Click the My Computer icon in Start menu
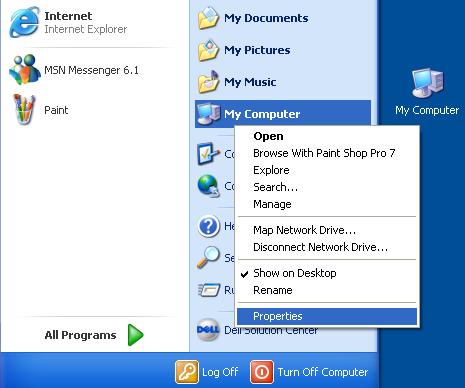Viewport: 465px width, 388px height. (x=209, y=114)
